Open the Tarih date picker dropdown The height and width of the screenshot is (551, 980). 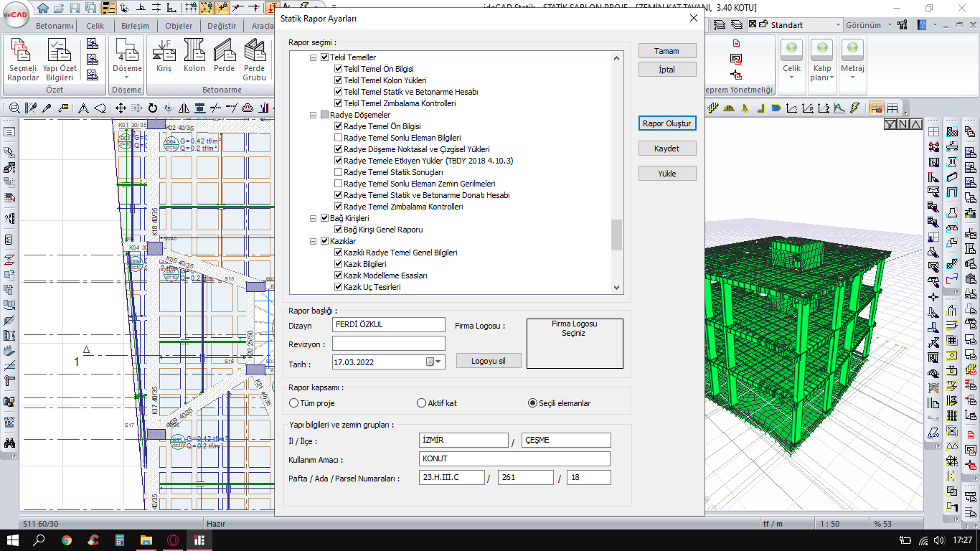click(435, 362)
